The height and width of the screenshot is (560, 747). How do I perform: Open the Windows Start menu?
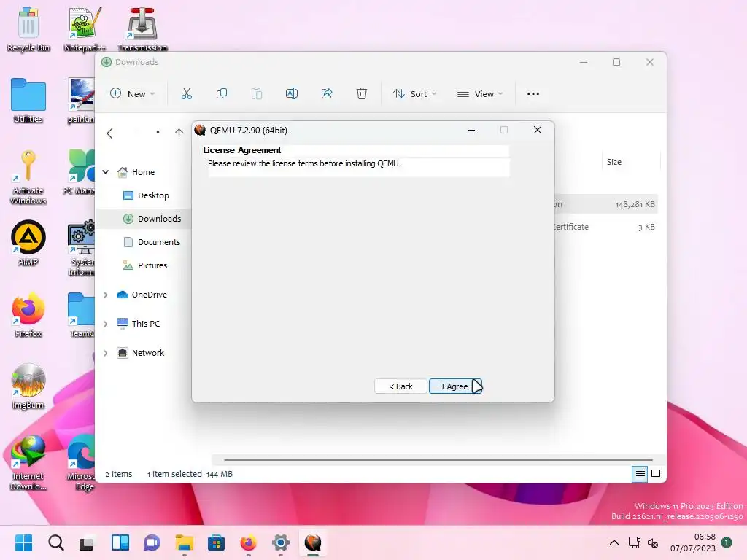(24, 542)
